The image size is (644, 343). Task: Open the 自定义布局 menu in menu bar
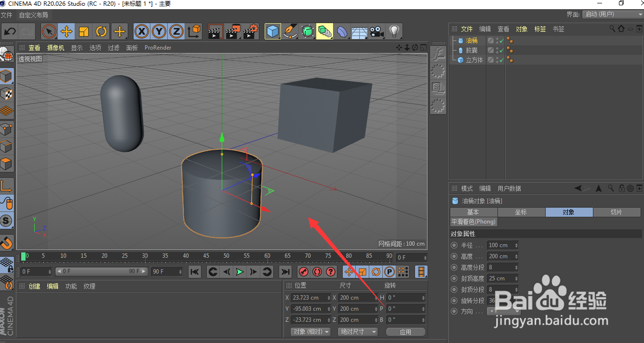click(33, 15)
